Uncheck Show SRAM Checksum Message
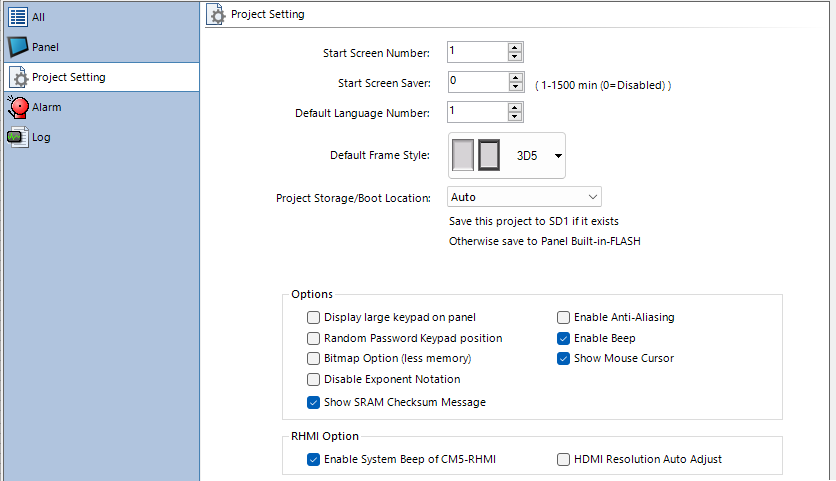This screenshot has height=481, width=836. coord(314,402)
